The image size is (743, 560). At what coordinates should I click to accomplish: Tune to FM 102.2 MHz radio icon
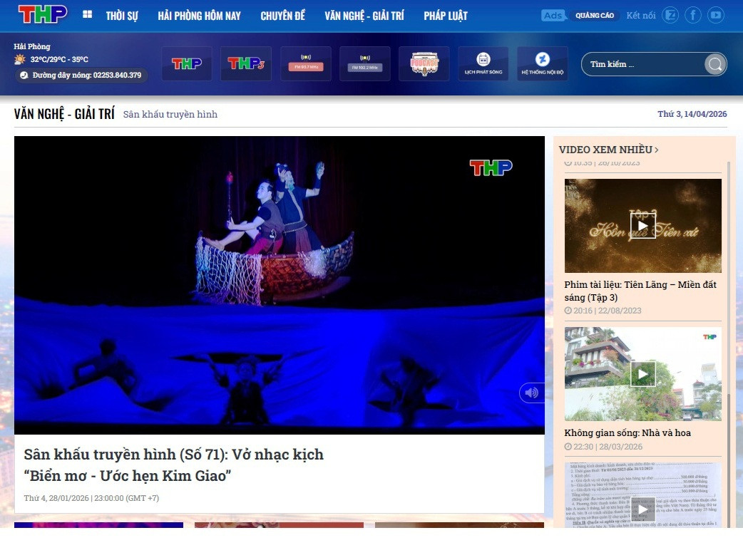[365, 63]
